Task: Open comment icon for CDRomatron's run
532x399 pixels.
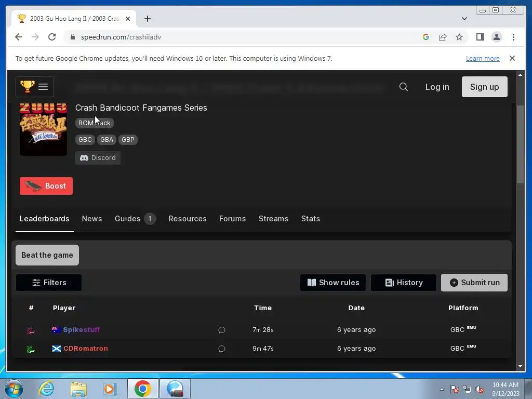Action: point(221,349)
